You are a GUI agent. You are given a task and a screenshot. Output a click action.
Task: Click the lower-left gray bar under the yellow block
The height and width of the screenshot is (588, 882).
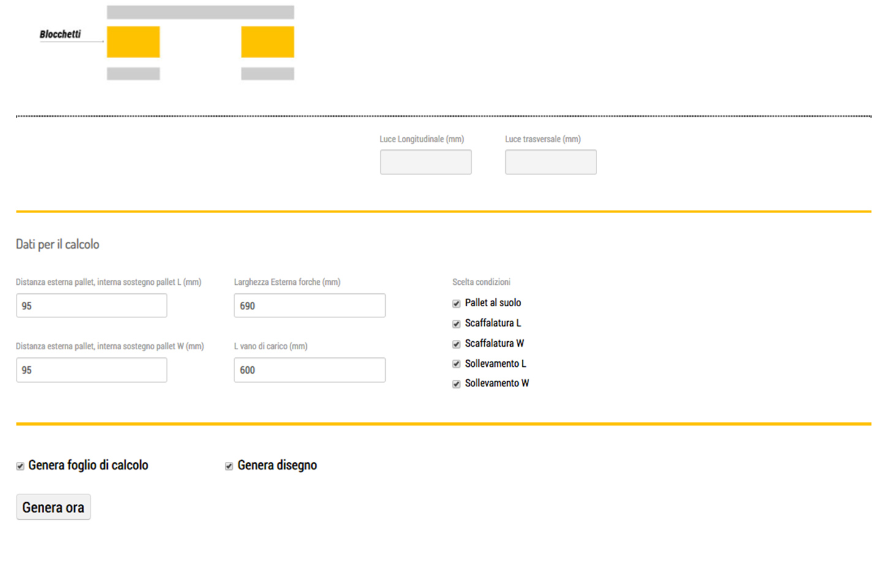point(133,73)
